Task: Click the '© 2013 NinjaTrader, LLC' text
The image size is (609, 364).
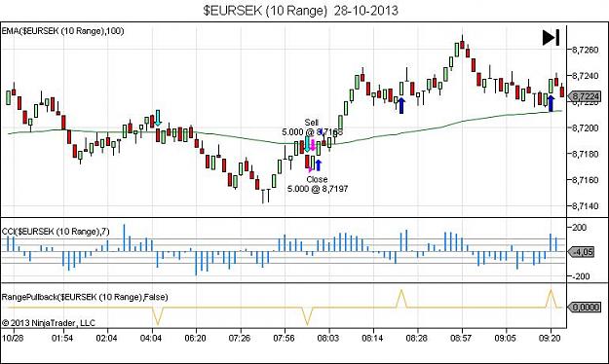Action: (49, 323)
